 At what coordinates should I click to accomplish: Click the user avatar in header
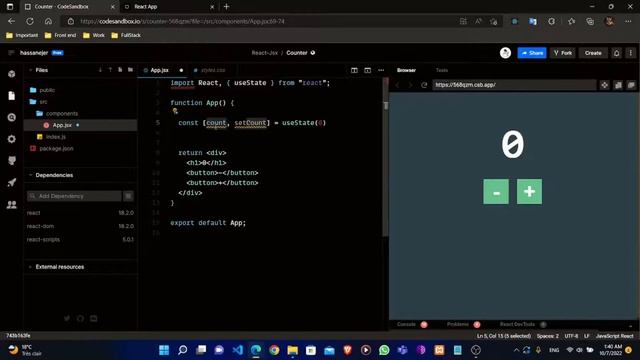pos(505,53)
